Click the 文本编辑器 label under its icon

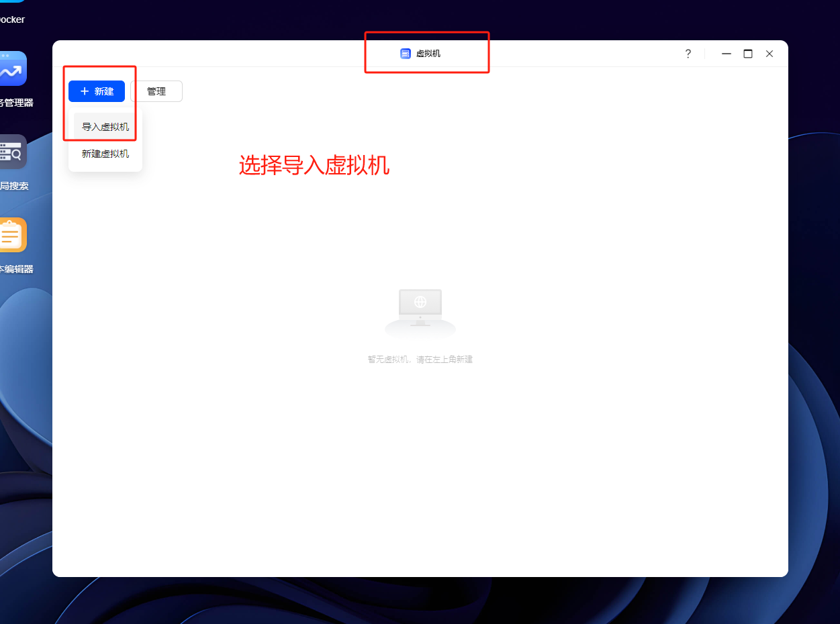click(x=16, y=269)
